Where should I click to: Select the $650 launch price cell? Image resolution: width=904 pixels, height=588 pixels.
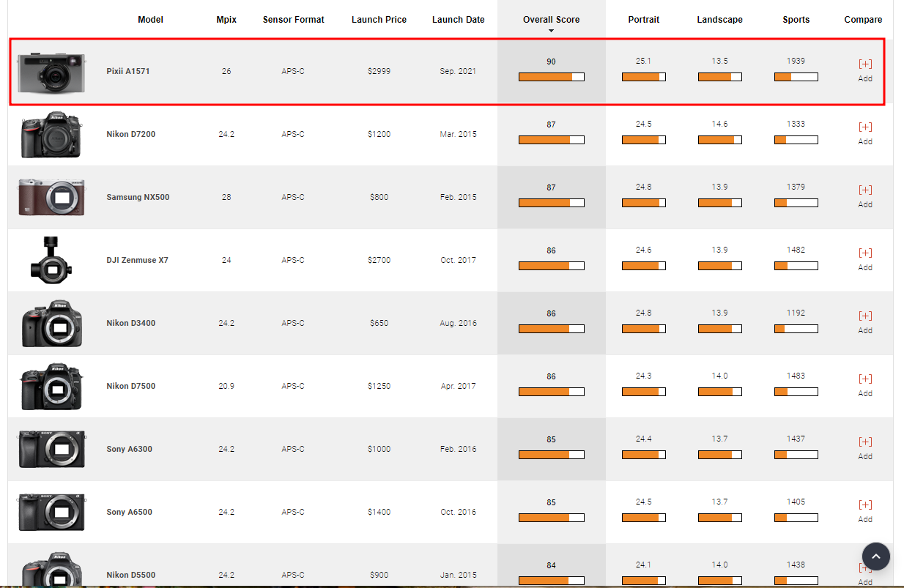tap(379, 323)
